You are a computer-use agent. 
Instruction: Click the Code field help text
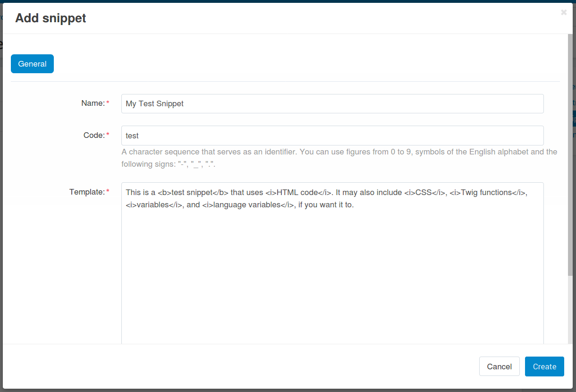pos(339,158)
